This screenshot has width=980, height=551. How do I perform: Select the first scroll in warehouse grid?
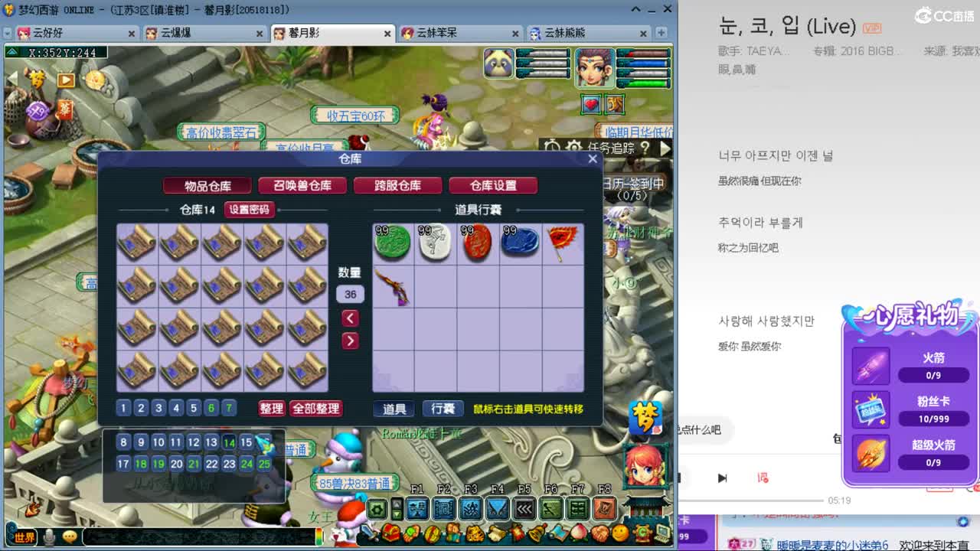[137, 244]
